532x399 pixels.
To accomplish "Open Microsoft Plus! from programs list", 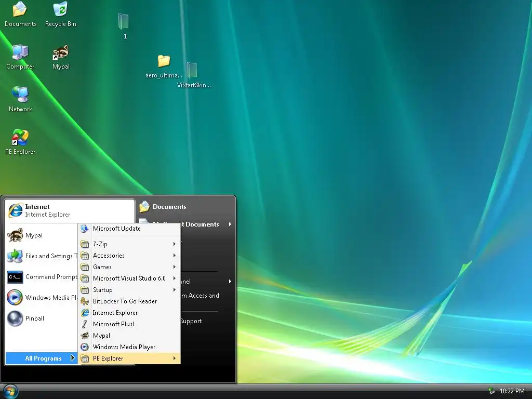I will click(x=129, y=324).
